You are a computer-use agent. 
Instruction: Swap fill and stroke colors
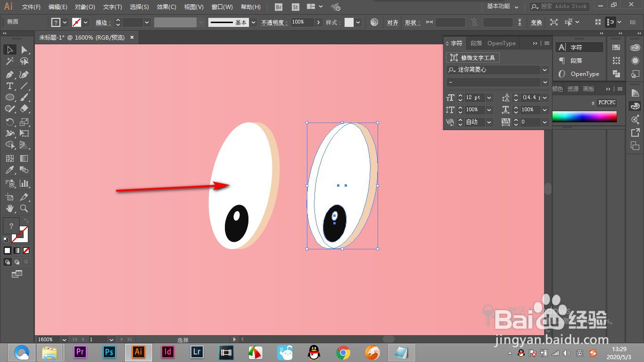(26, 221)
